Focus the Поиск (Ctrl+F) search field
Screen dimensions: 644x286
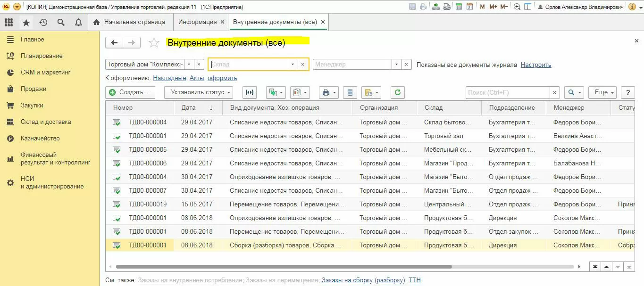click(x=508, y=92)
